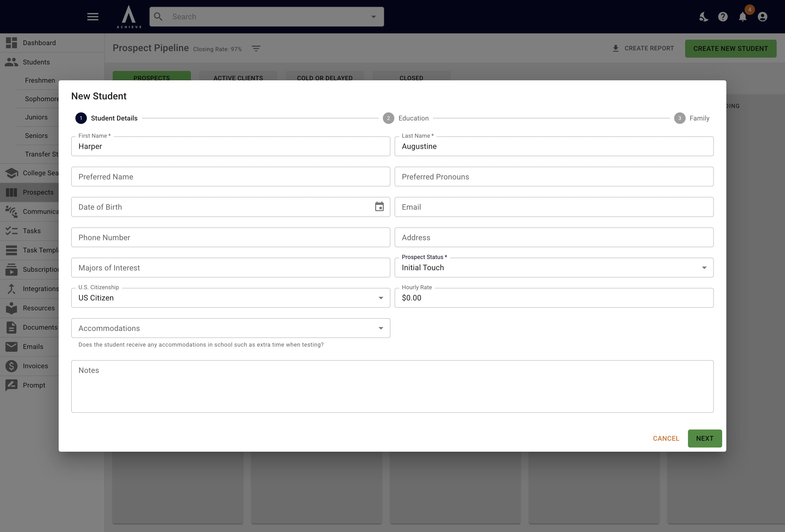This screenshot has width=785, height=532.
Task: Open the hamburger navigation menu
Action: (93, 16)
